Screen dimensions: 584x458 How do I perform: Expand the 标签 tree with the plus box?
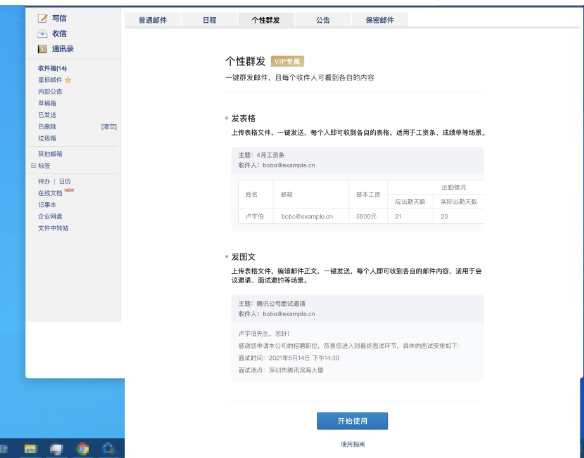tap(34, 166)
